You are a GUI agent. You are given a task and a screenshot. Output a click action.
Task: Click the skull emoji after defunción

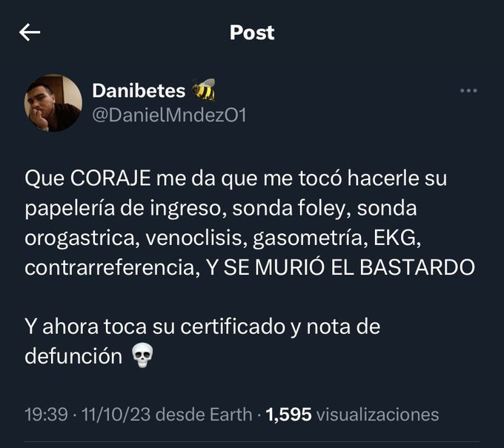coord(143,355)
